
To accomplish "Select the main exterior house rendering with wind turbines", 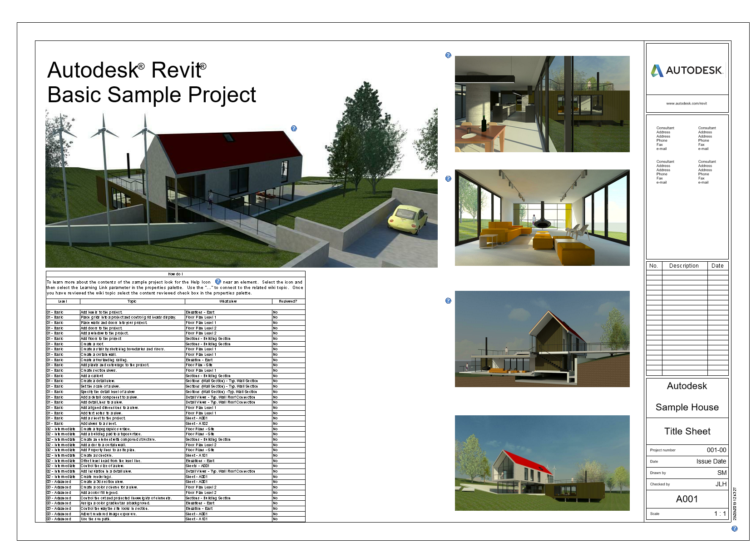I will point(242,188).
